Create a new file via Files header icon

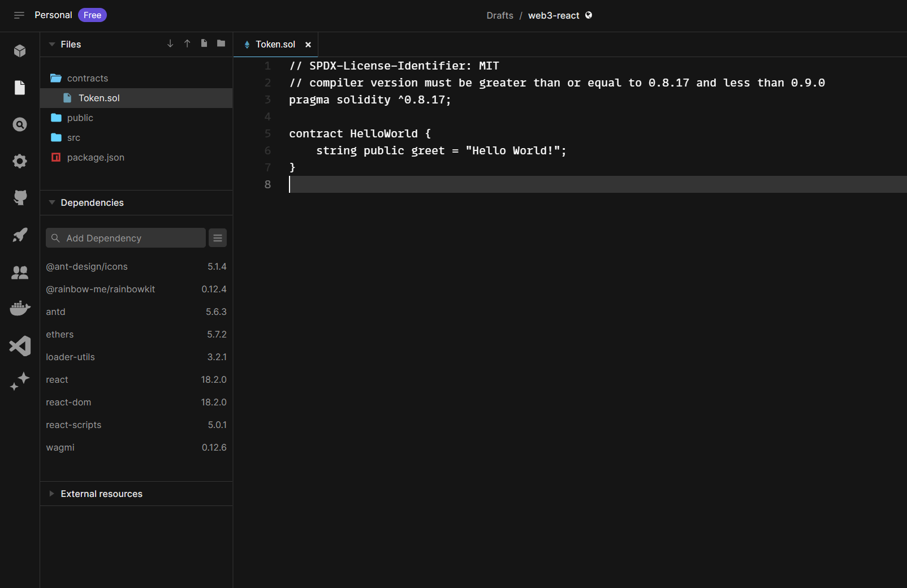204,44
